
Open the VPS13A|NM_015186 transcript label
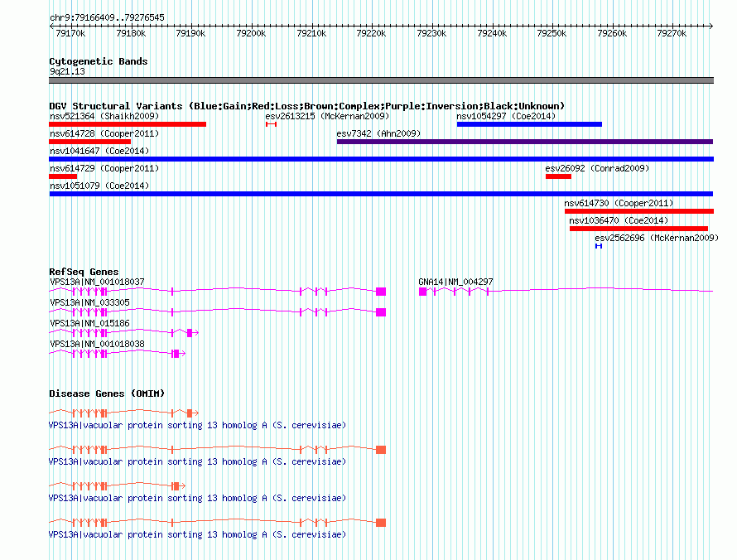(89, 323)
